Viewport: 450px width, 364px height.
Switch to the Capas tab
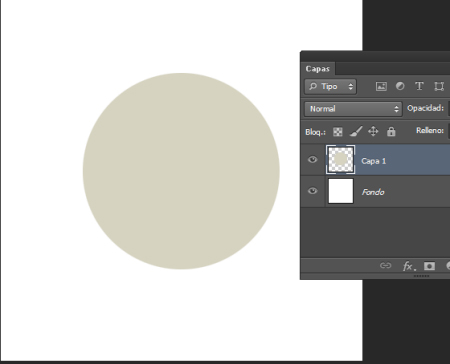point(318,69)
